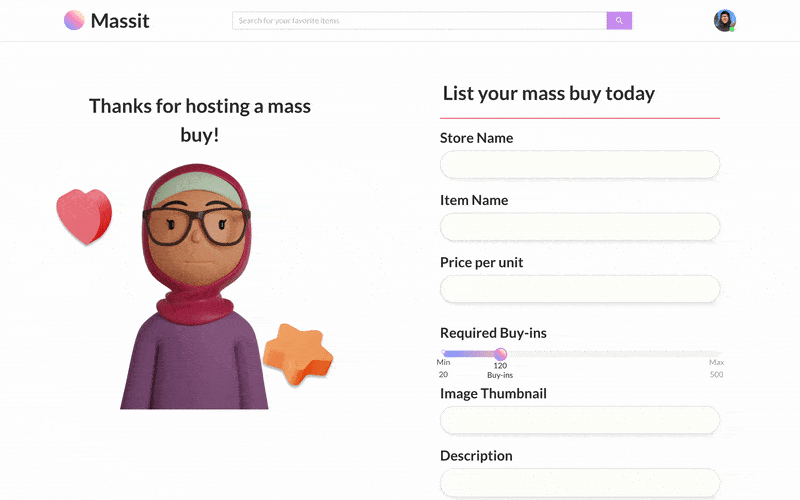Click the slider's Min 20 end
This screenshot has height=500, width=800.
[x=445, y=354]
